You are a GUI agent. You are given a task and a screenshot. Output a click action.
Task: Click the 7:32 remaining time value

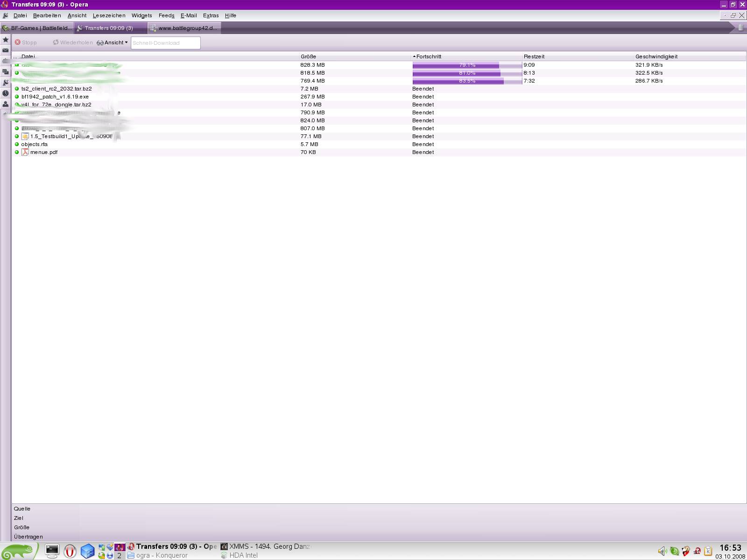pos(529,81)
